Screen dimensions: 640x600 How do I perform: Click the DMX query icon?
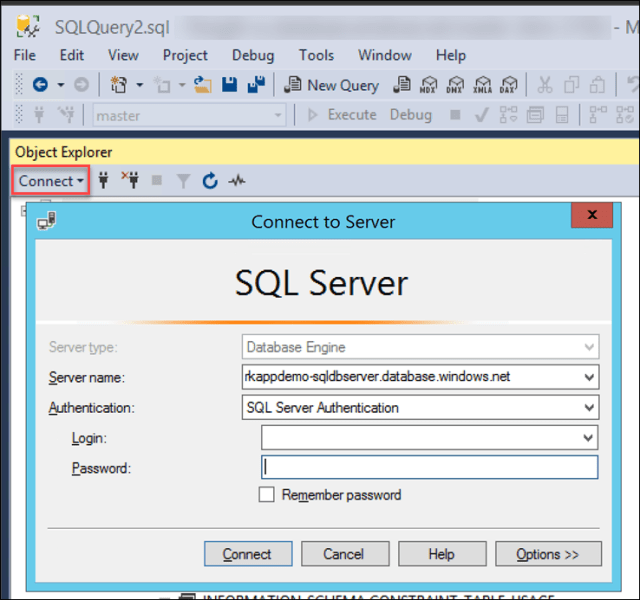point(455,85)
